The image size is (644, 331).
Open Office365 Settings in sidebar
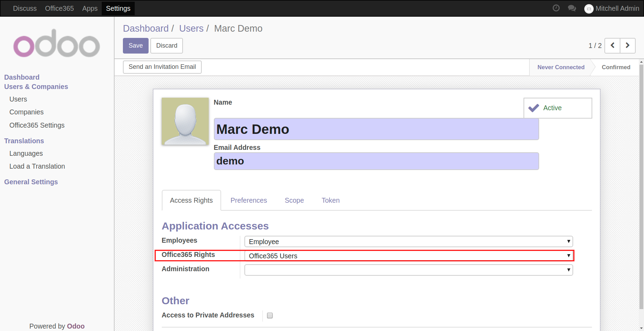tap(37, 125)
